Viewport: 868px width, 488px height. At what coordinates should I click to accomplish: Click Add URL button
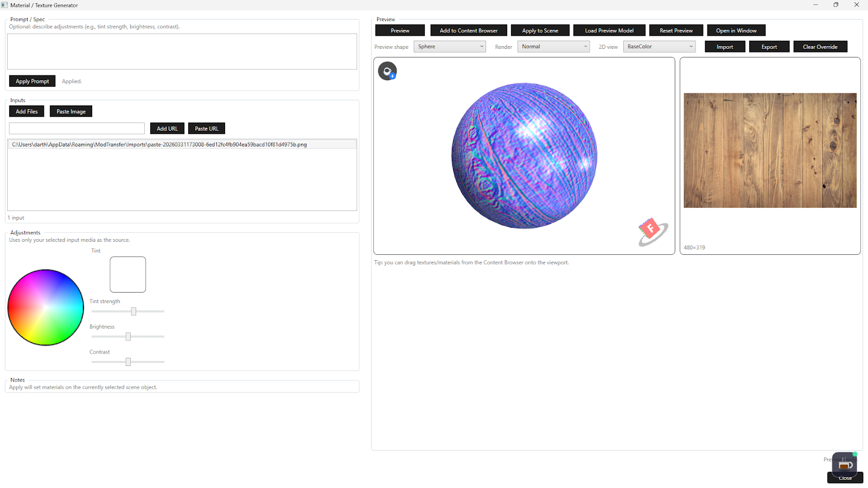(167, 128)
